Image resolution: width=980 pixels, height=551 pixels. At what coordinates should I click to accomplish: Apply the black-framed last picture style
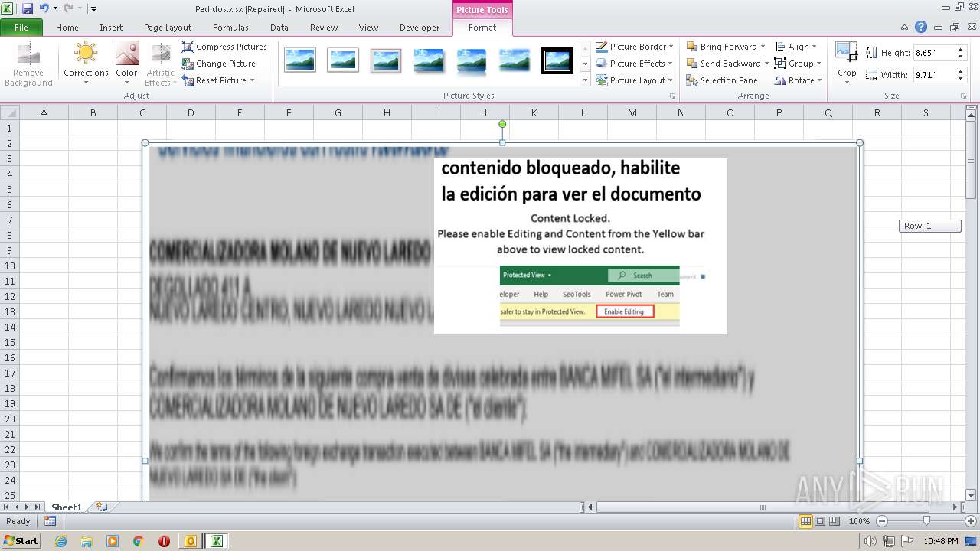(557, 60)
